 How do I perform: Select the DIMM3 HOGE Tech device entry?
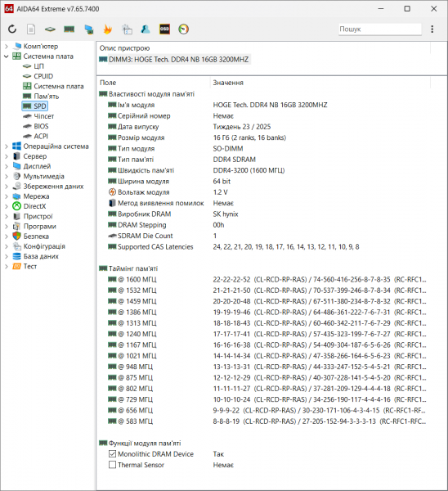pyautogui.click(x=174, y=60)
